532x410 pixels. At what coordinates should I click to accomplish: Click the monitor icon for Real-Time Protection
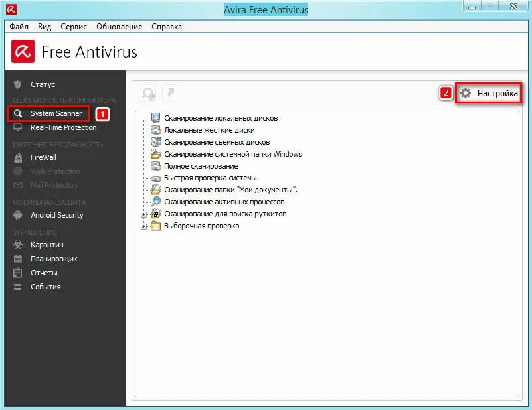[18, 128]
